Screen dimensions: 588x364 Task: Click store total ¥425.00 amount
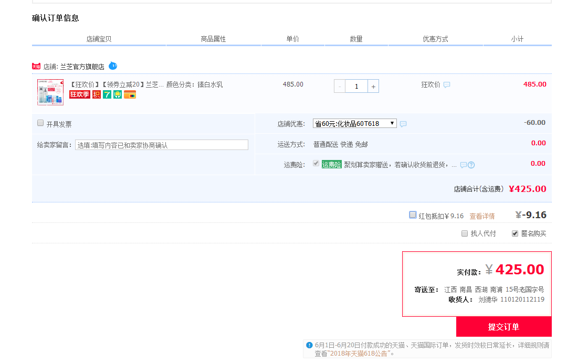pyautogui.click(x=527, y=189)
